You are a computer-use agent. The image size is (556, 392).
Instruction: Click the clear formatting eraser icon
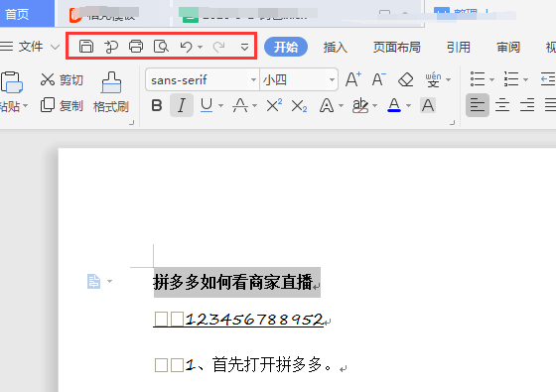(406, 79)
